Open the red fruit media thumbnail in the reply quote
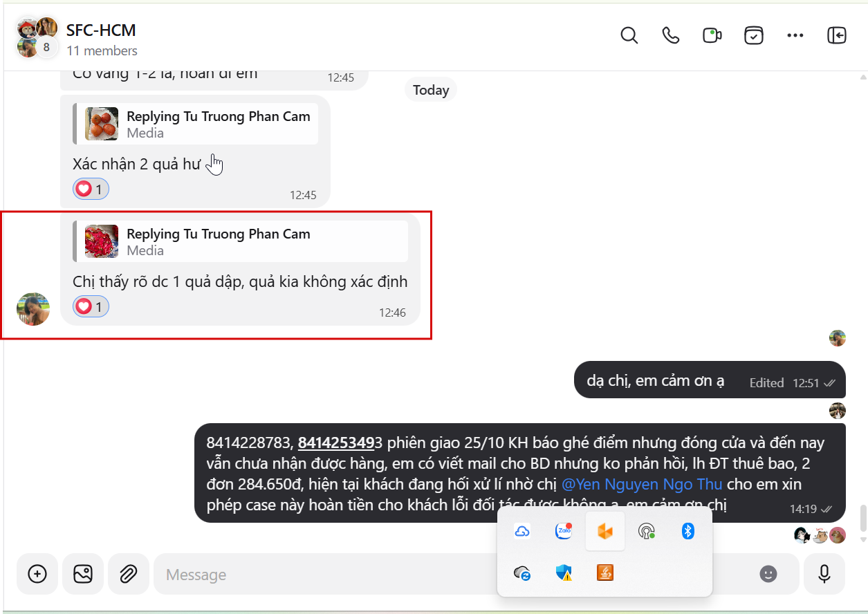Screen dimensions: 868x614 (102, 242)
